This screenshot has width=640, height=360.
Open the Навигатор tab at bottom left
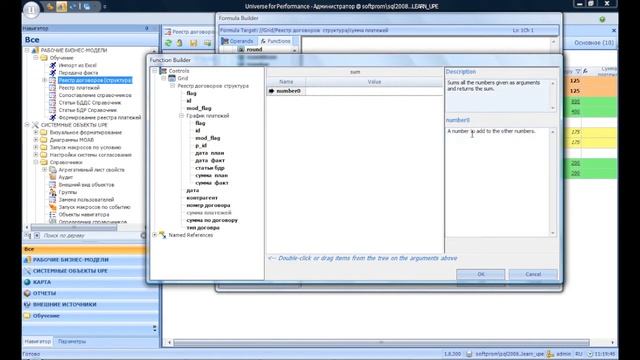click(x=38, y=341)
